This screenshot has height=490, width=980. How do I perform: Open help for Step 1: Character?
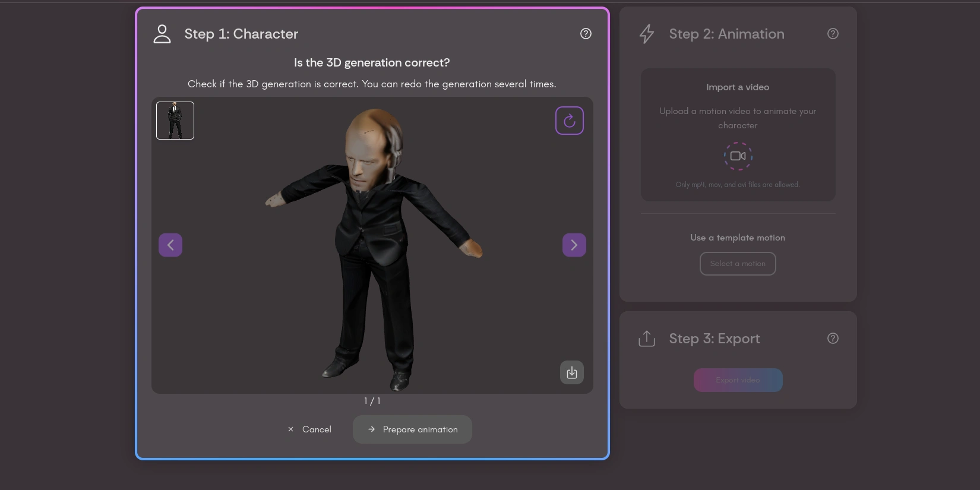click(x=586, y=34)
